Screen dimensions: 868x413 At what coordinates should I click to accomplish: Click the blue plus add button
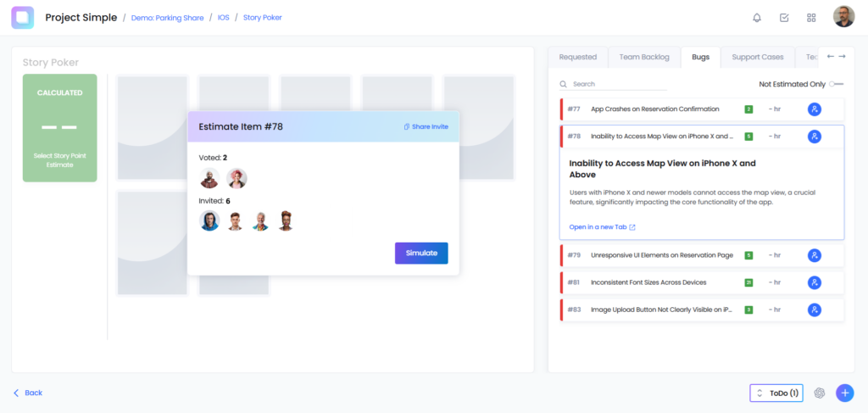click(x=844, y=393)
